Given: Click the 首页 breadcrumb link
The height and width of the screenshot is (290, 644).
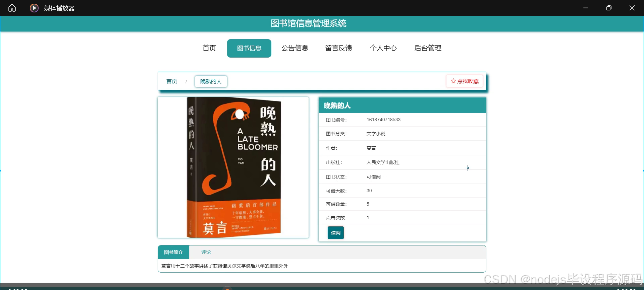Looking at the screenshot, I should click(x=172, y=81).
